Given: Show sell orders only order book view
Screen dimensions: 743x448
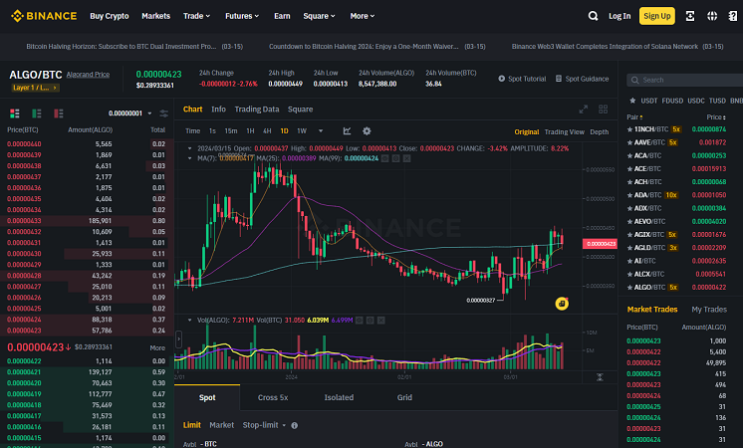Looking at the screenshot, I should point(58,113).
